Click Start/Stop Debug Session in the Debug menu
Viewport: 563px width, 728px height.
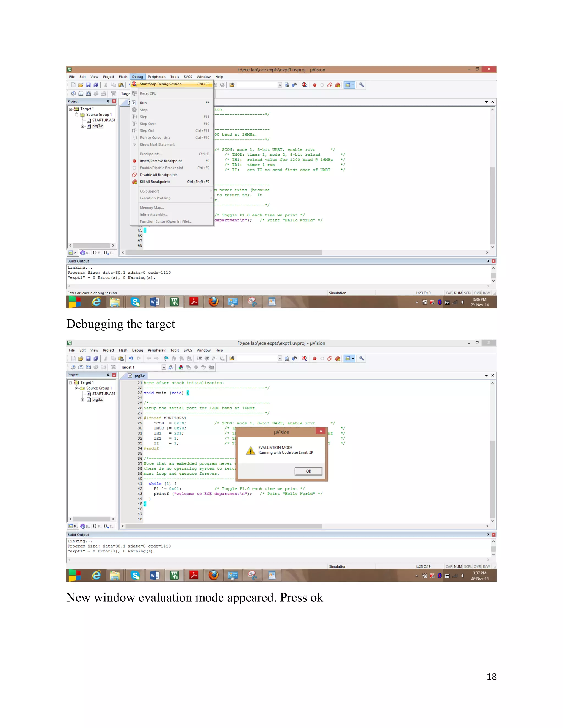(172, 84)
